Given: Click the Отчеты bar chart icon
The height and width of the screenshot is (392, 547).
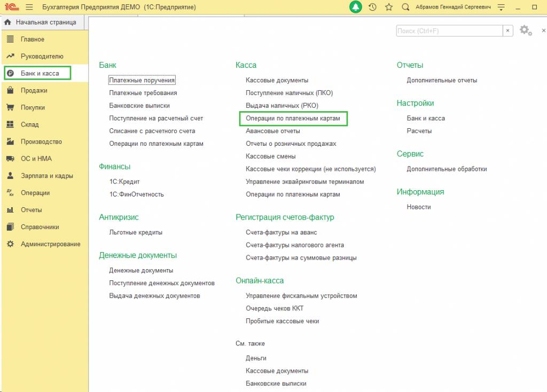Looking at the screenshot, I should pyautogui.click(x=11, y=209).
